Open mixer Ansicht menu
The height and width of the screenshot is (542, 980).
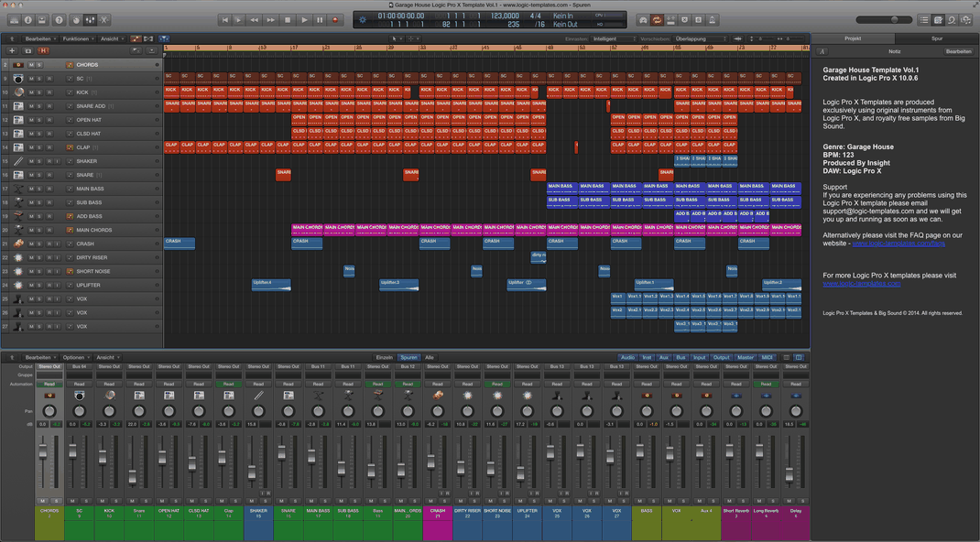(107, 358)
